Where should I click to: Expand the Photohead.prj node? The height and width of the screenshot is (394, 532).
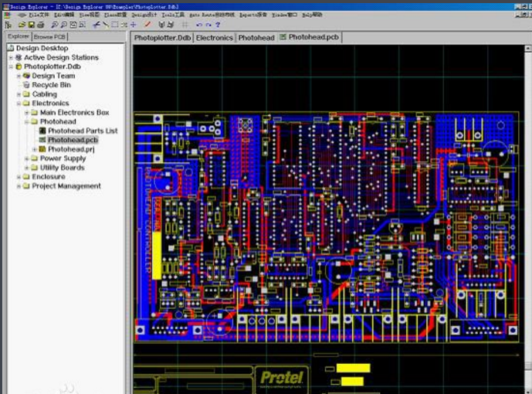(34, 149)
